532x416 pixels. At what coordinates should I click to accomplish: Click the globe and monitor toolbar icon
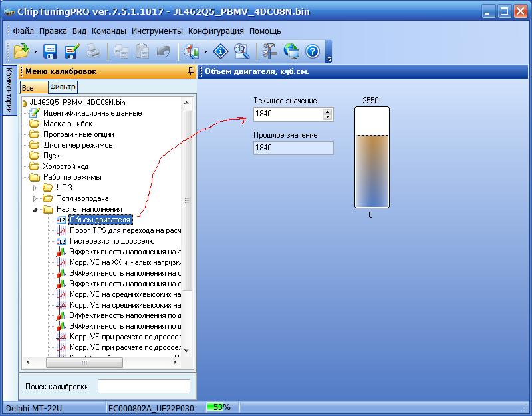(x=291, y=51)
